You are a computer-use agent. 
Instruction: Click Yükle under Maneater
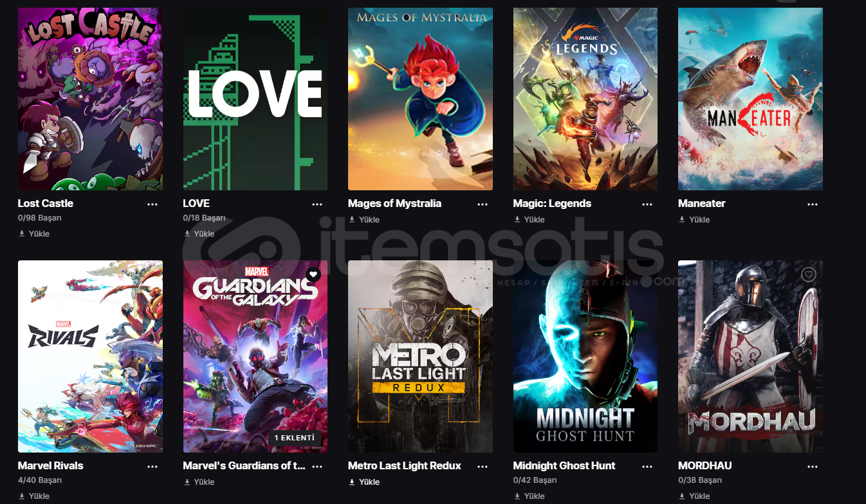(694, 220)
